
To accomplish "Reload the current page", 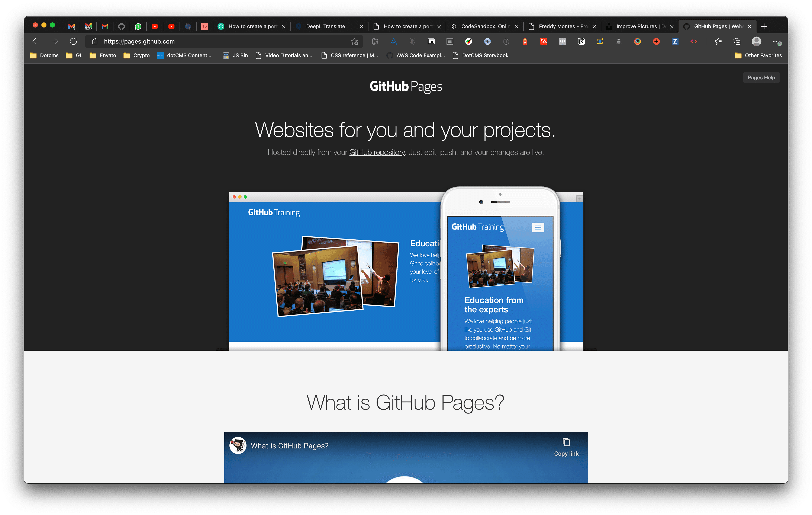I will 73,41.
